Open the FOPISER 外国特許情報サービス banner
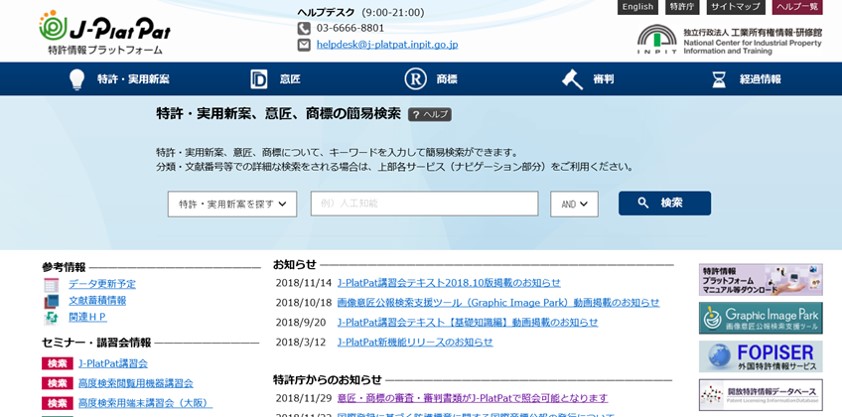The height and width of the screenshot is (417, 842). [760, 356]
